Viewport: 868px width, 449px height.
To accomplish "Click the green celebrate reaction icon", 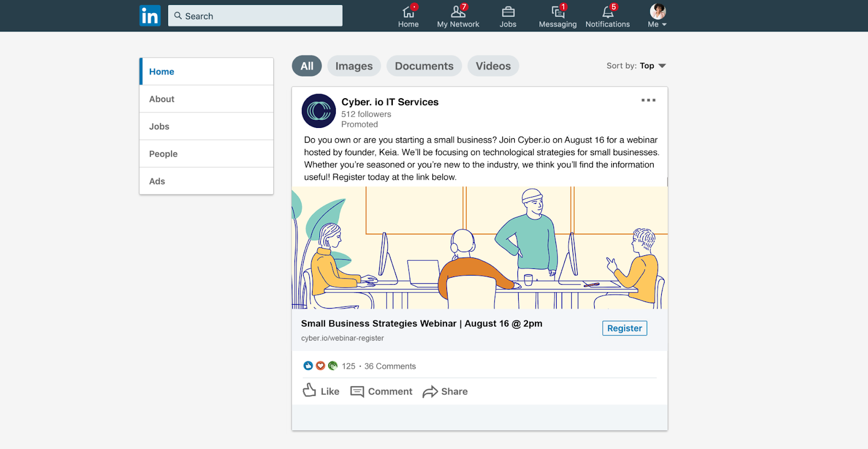I will [x=333, y=366].
